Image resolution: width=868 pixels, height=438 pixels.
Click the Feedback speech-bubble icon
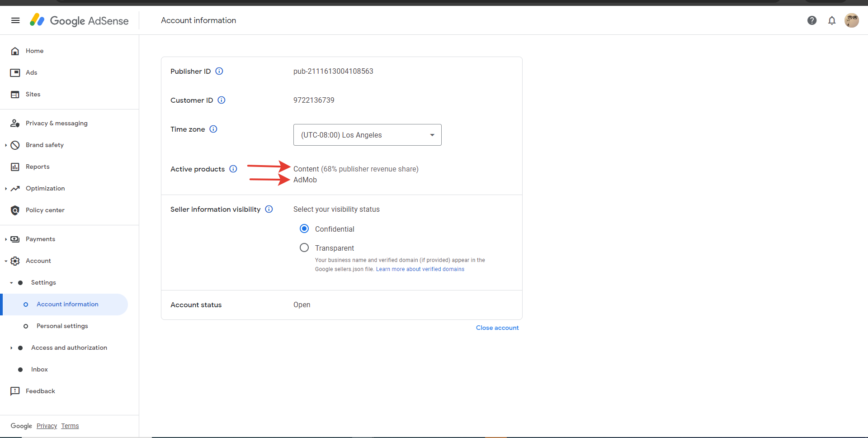pos(15,391)
